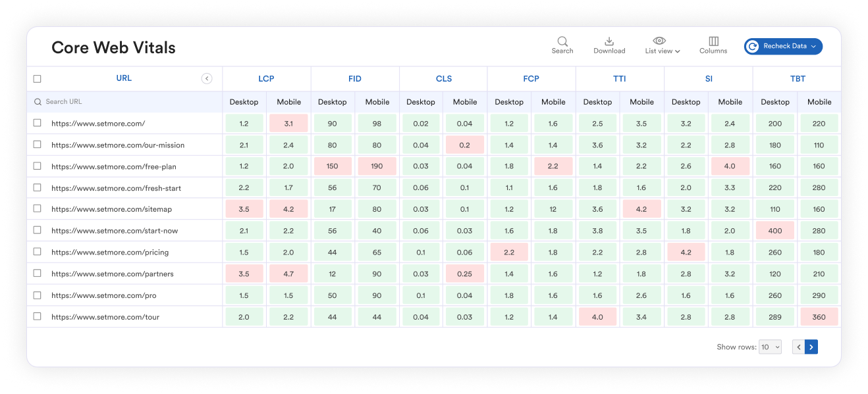This screenshot has width=868, height=394.
Task: Click into the Search URL field
Action: (125, 102)
